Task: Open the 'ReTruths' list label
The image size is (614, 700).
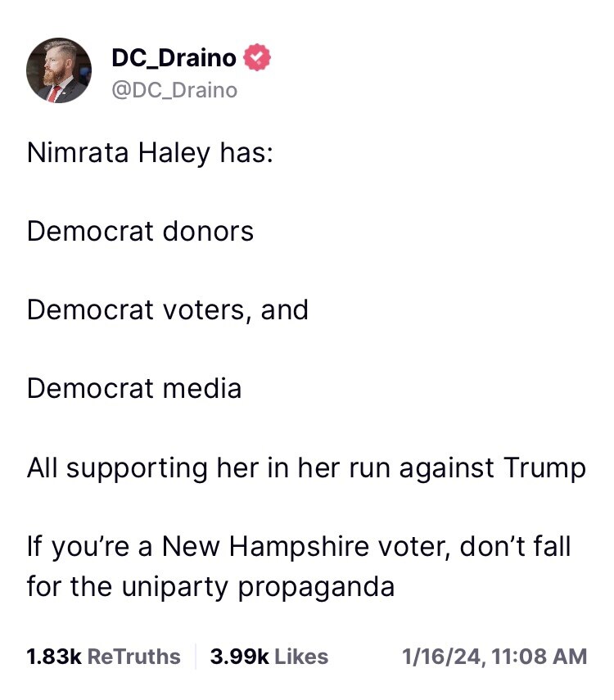Action: [133, 656]
